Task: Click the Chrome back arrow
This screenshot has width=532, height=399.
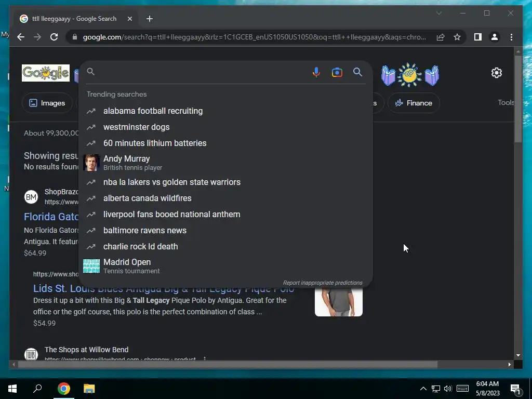Action: [21, 37]
